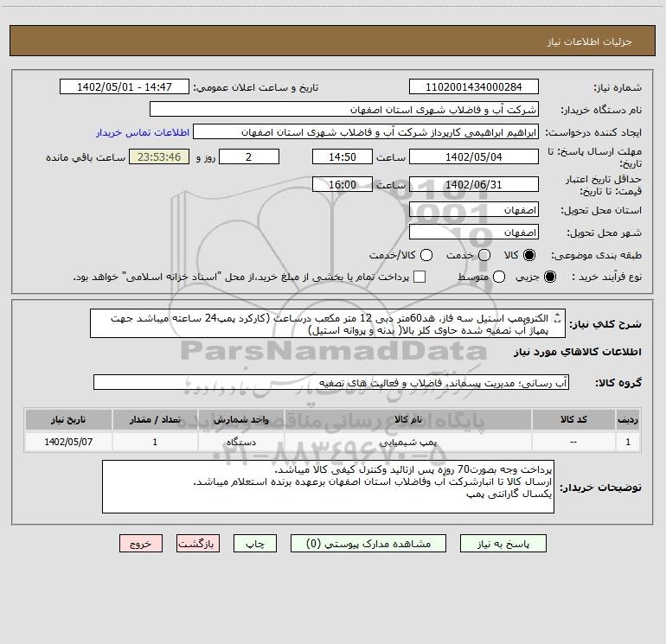The height and width of the screenshot is (644, 666).
Task: Select the جزیی purchase type radio
Action: (550, 277)
